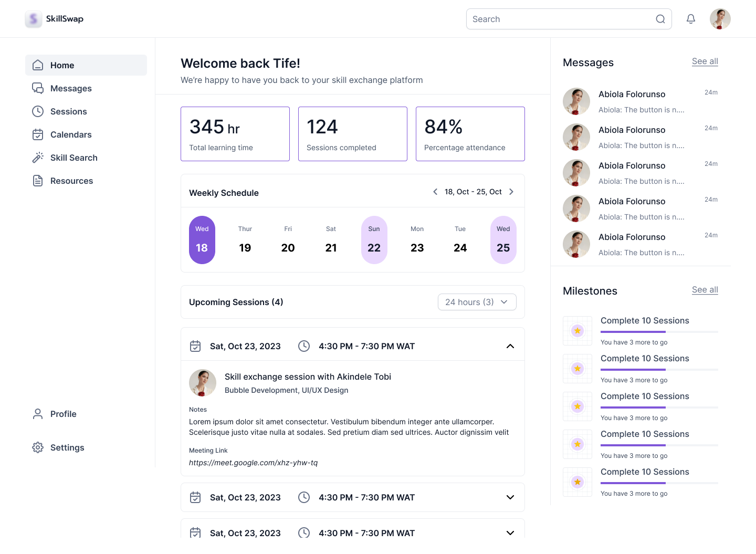
Task: Open the Settings gear icon
Action: 37,447
